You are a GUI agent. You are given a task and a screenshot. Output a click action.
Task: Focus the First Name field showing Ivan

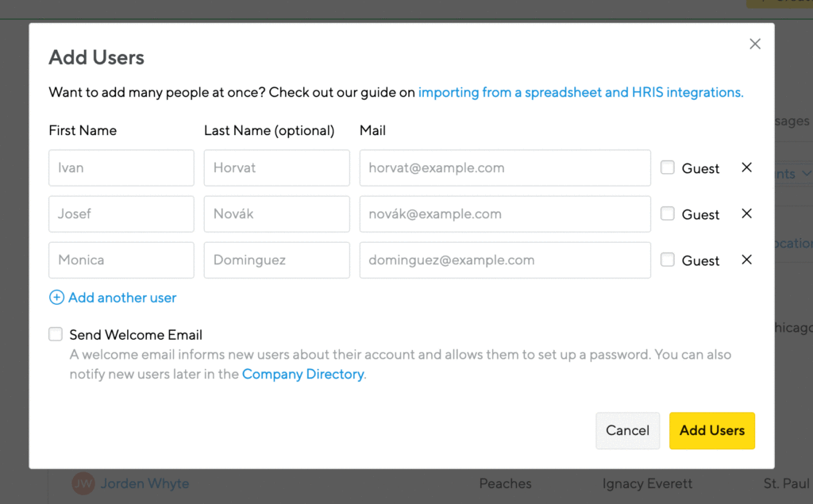click(121, 168)
